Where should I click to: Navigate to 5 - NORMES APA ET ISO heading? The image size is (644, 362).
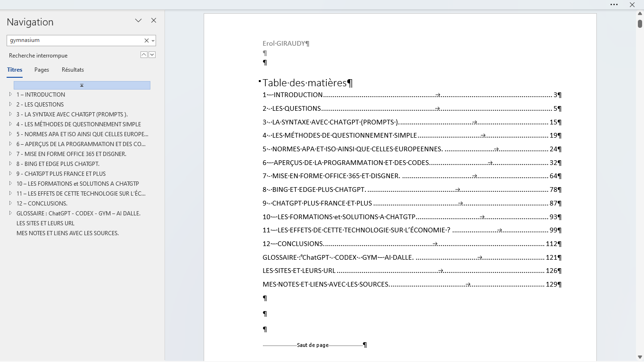pyautogui.click(x=83, y=134)
